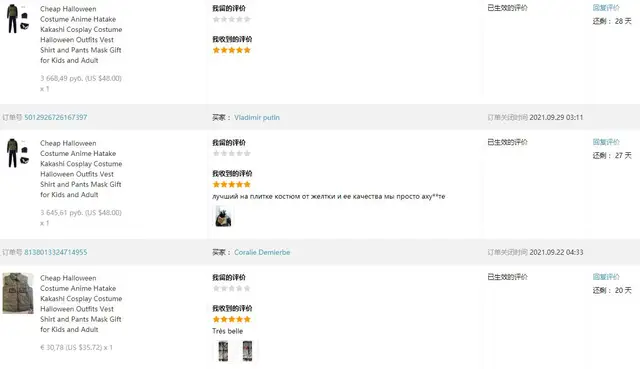Open first review photo under 'Très belle'
Screen dimensions: 640x369
(x=223, y=351)
